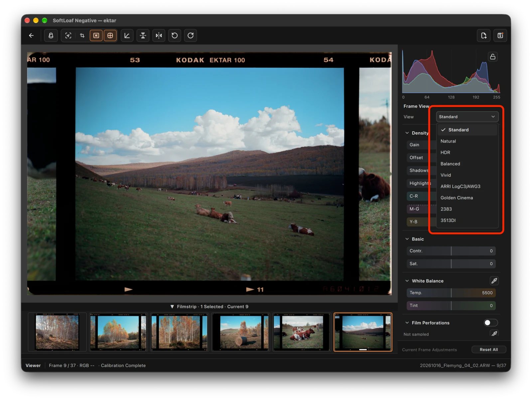532x400 pixels.
Task: Select the highlighted current filmstrip thumbnail
Action: pos(363,332)
